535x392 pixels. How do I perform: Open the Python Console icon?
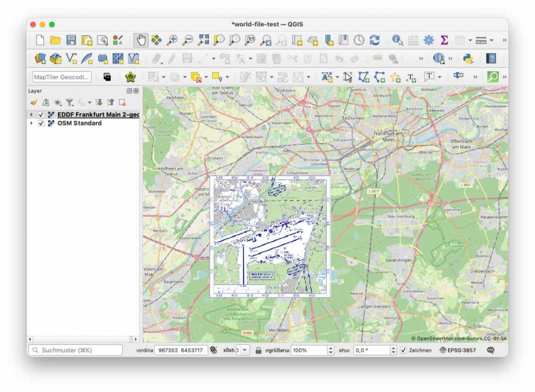coord(468,59)
